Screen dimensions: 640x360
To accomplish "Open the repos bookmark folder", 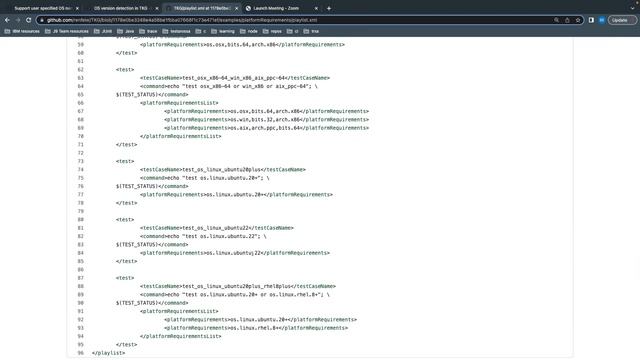I will click(x=272, y=31).
